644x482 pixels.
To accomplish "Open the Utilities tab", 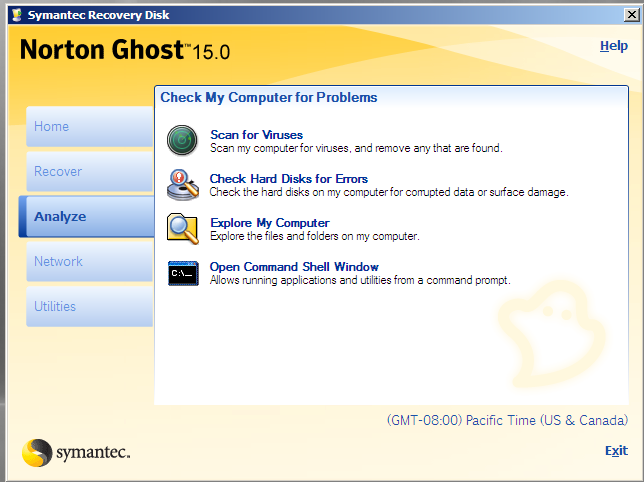I will coord(90,306).
